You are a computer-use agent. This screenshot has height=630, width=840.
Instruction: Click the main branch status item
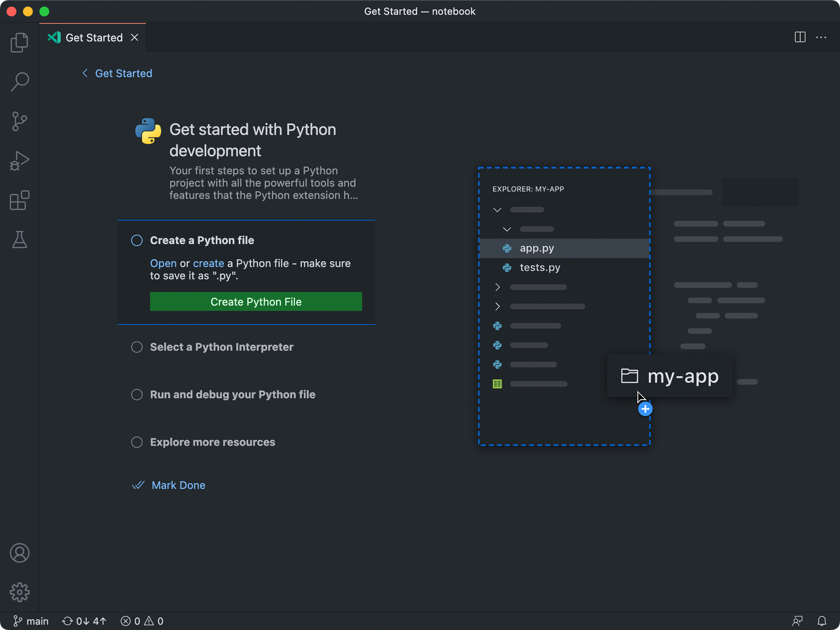[x=31, y=621]
